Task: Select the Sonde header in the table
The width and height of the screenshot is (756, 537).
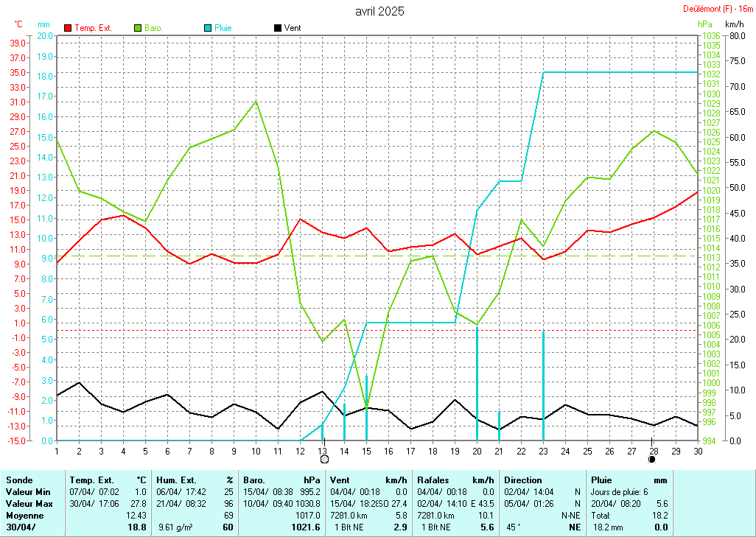Action: tap(19, 480)
